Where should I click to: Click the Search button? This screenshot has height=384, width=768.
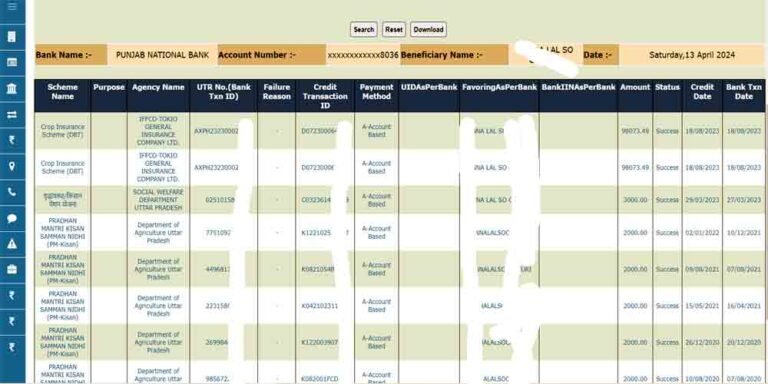point(363,29)
